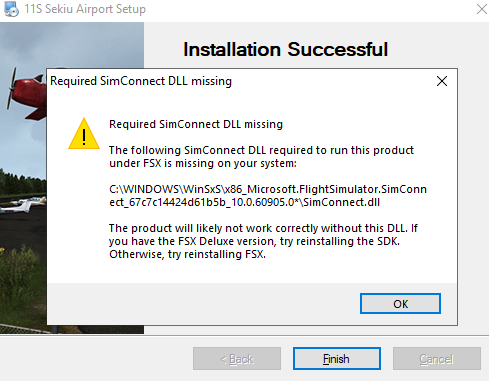
Task: Click the Finish button
Action: coord(337,359)
